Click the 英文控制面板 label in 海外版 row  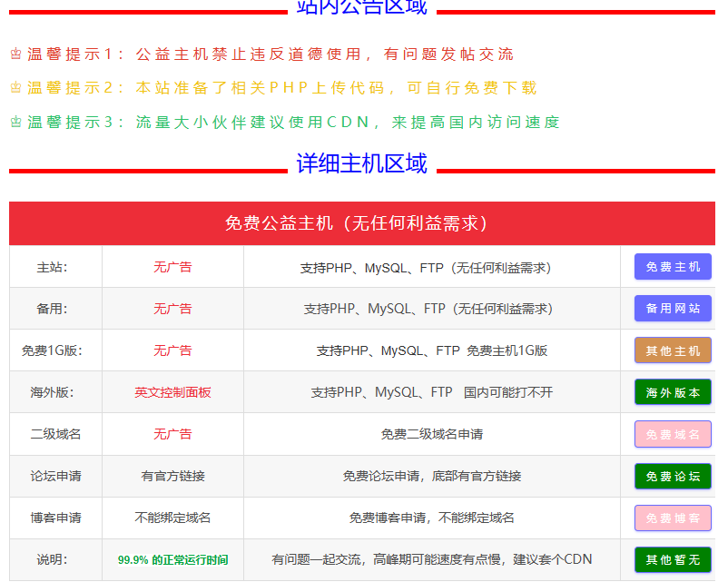(172, 391)
